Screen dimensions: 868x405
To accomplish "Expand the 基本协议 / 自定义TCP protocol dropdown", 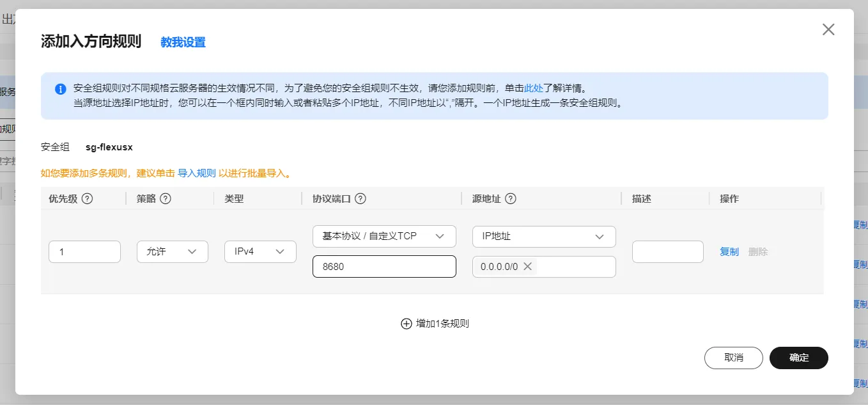I will (384, 236).
